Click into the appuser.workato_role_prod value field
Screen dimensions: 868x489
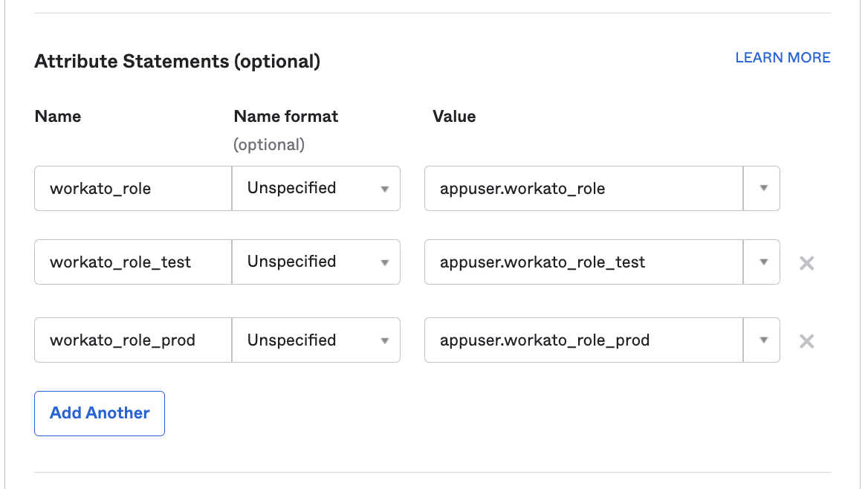click(x=583, y=340)
